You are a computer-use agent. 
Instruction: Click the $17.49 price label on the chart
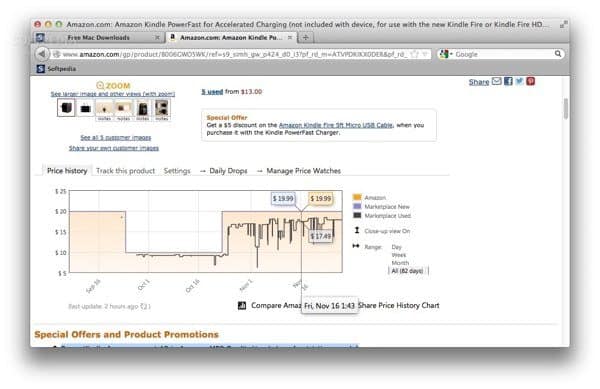(x=321, y=236)
